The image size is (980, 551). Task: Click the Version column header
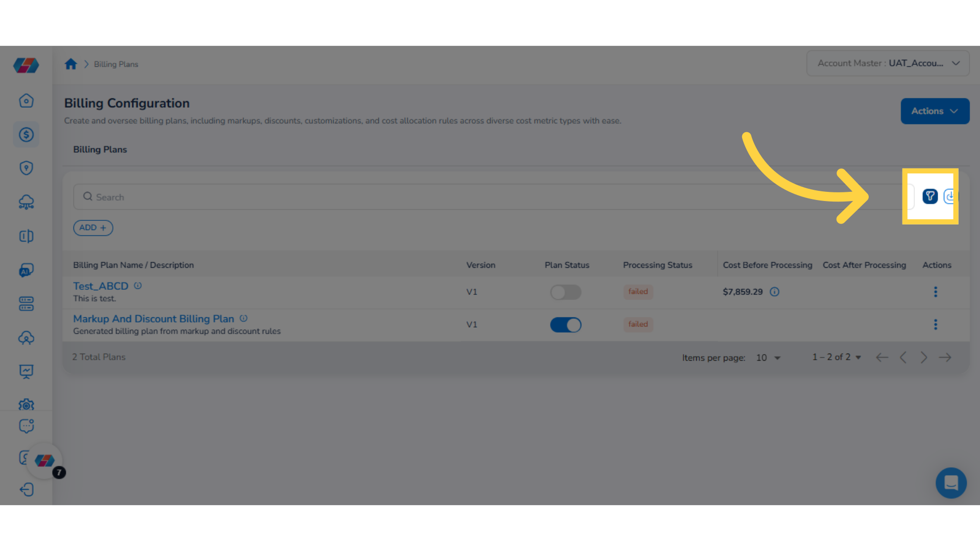[x=481, y=265]
